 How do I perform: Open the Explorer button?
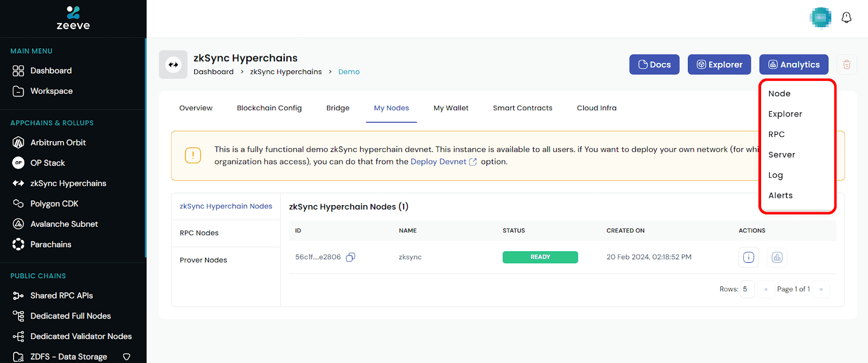click(x=719, y=65)
